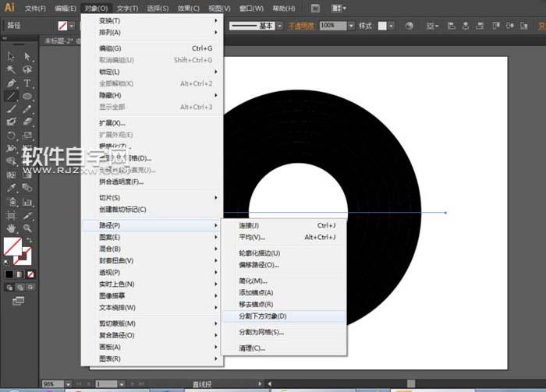The height and width of the screenshot is (392, 546).
Task: Click the Change Screen Mode icon
Action: tap(18, 301)
